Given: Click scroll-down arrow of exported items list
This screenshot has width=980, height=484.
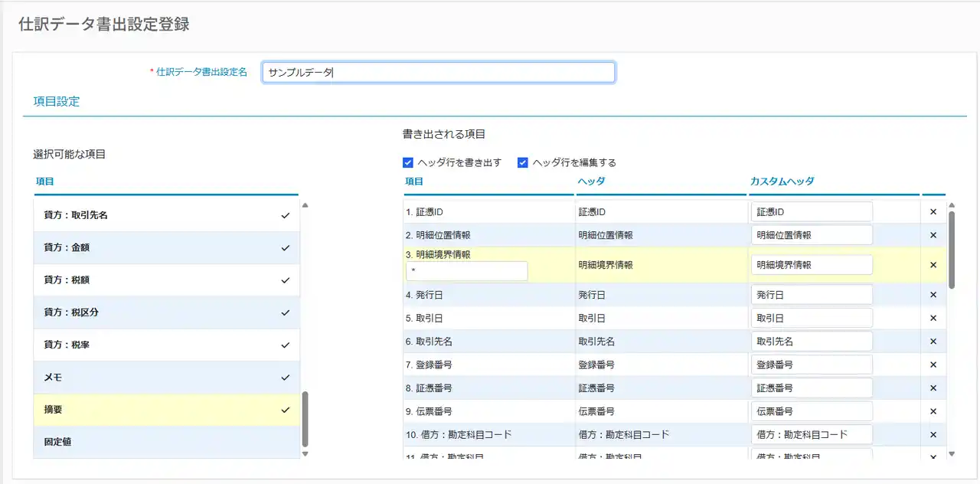Looking at the screenshot, I should [952, 453].
